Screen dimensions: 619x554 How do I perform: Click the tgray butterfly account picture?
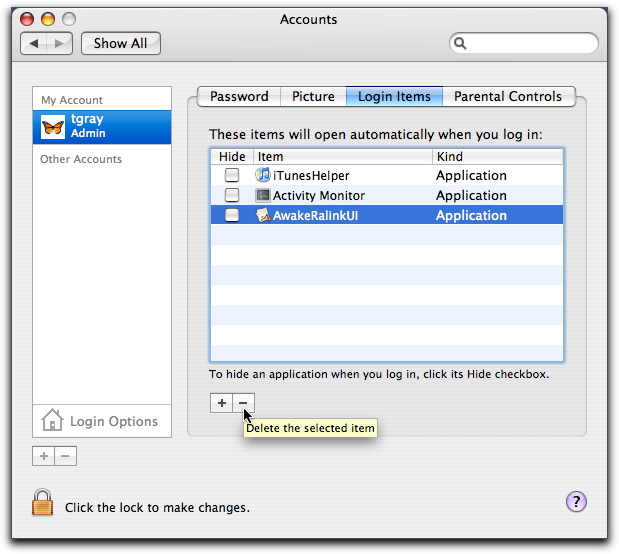point(53,127)
